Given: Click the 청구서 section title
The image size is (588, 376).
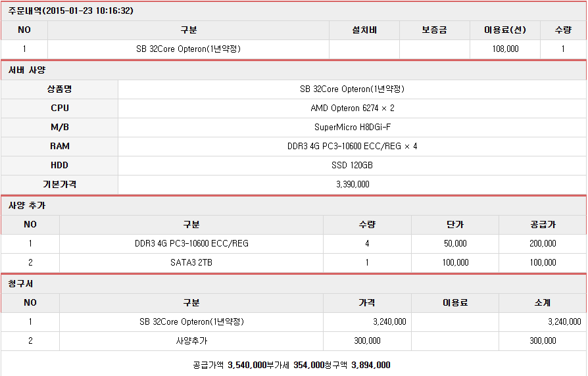Looking at the screenshot, I should pyautogui.click(x=20, y=284).
